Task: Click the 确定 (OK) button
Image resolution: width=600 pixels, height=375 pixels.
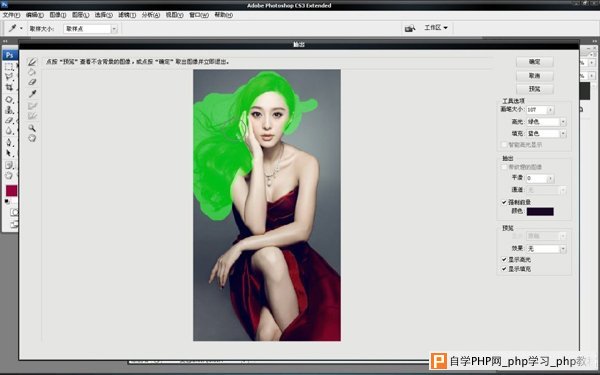Action: tap(535, 62)
